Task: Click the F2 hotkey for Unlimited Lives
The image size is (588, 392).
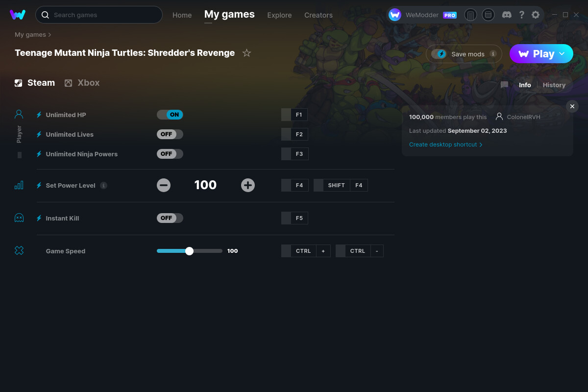Action: click(294, 134)
